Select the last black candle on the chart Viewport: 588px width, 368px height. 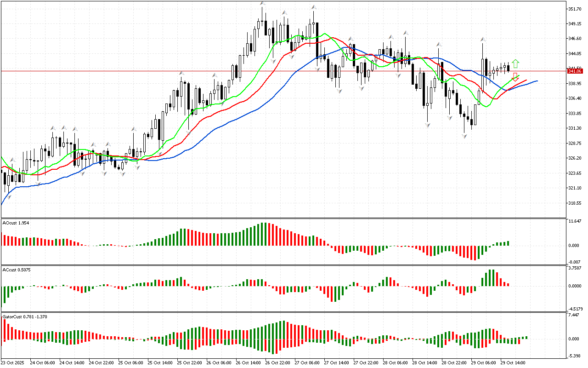point(509,69)
